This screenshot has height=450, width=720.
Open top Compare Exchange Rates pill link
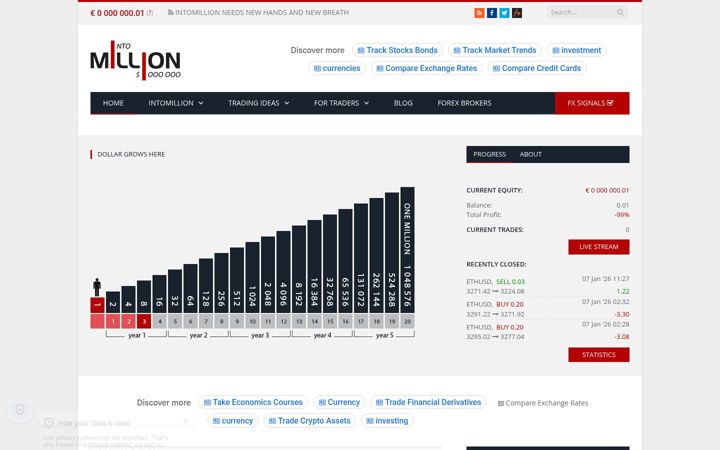[427, 68]
